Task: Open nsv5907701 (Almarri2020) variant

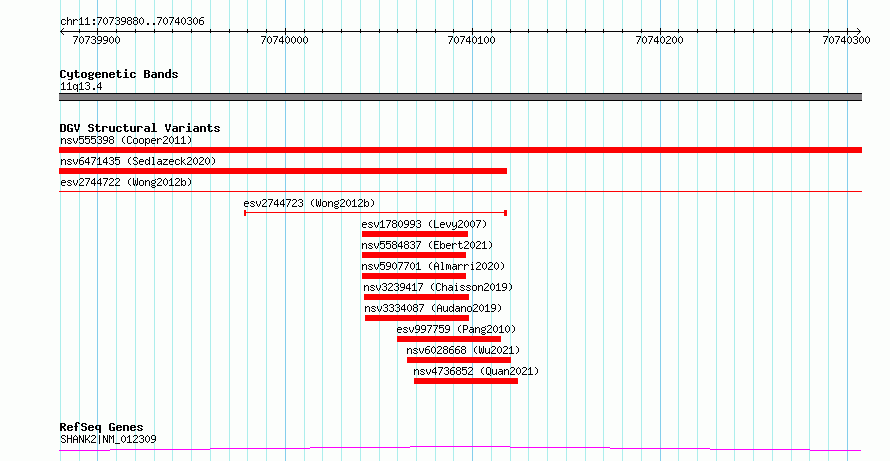Action: click(x=433, y=266)
